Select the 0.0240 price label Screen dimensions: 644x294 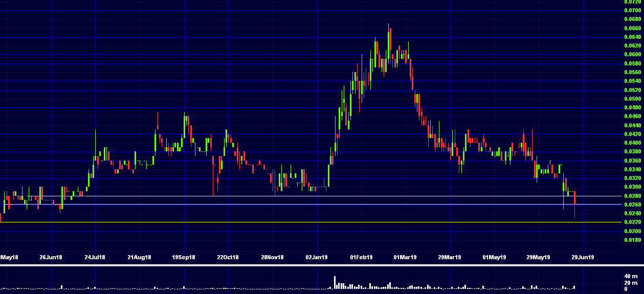tap(633, 213)
